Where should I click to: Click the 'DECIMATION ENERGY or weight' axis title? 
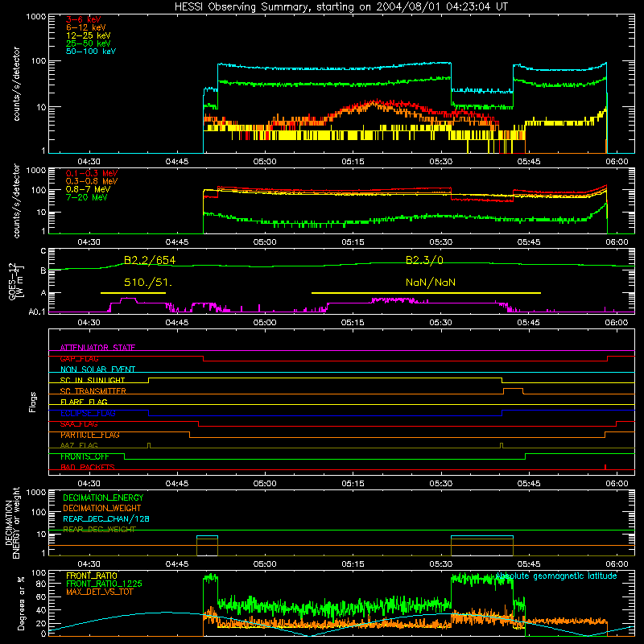point(12,522)
